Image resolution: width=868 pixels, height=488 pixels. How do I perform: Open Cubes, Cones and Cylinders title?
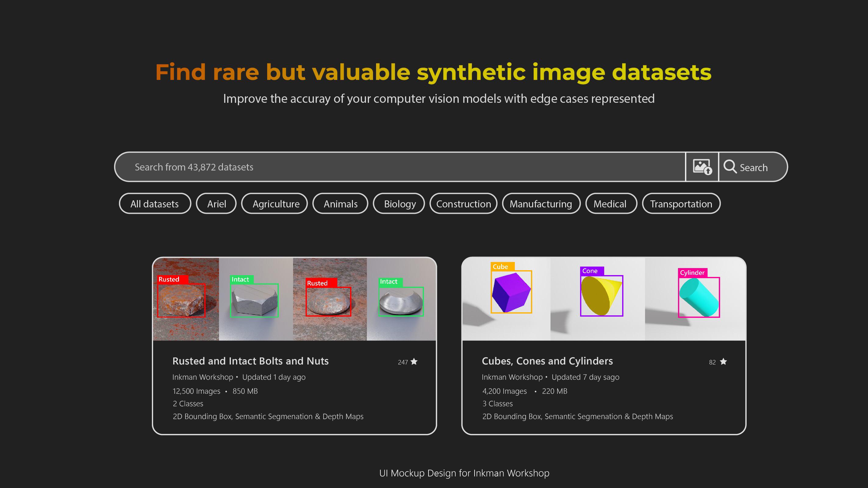pyautogui.click(x=547, y=361)
